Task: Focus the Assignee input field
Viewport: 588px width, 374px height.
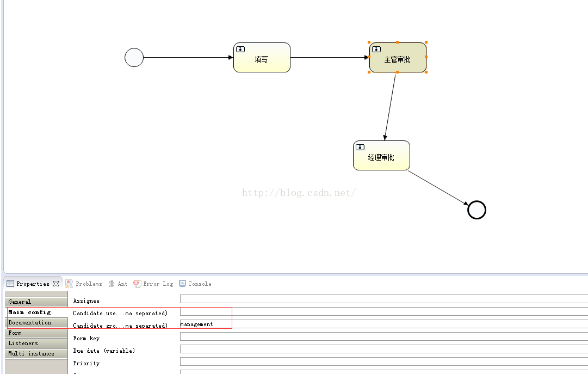Action: click(384, 299)
